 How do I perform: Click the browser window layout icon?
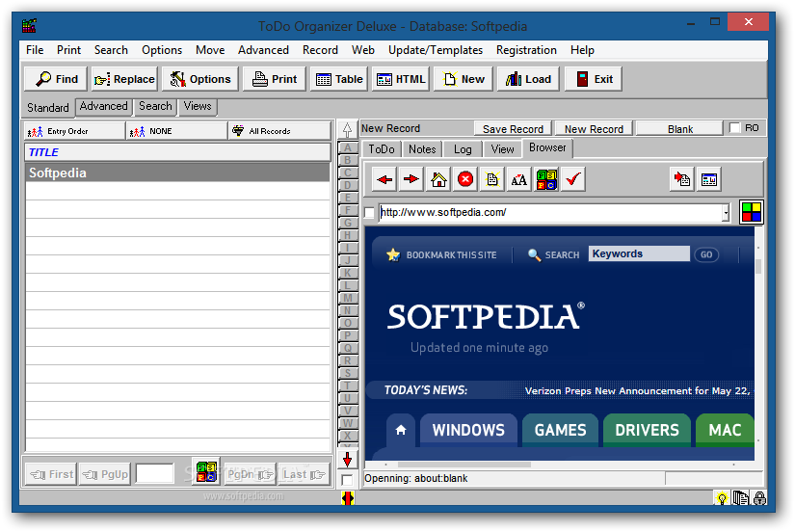(709, 179)
